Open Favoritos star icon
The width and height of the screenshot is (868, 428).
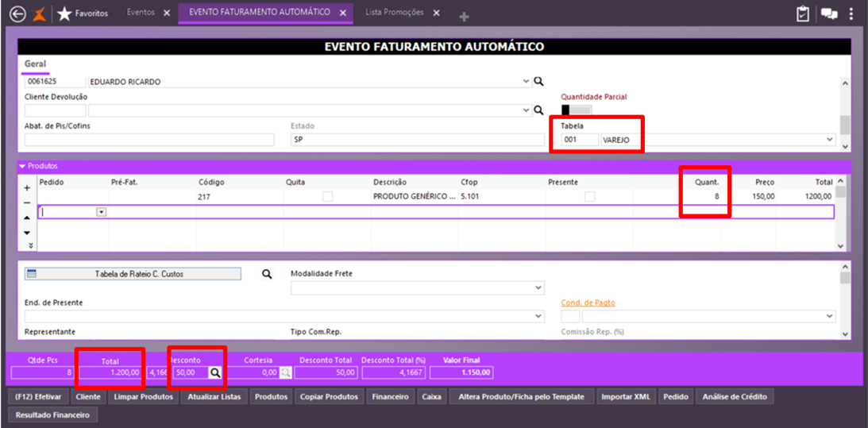[x=64, y=14]
